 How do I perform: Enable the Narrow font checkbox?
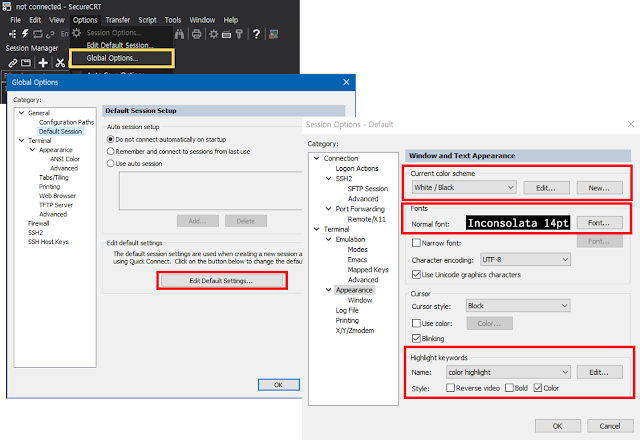pyautogui.click(x=416, y=243)
